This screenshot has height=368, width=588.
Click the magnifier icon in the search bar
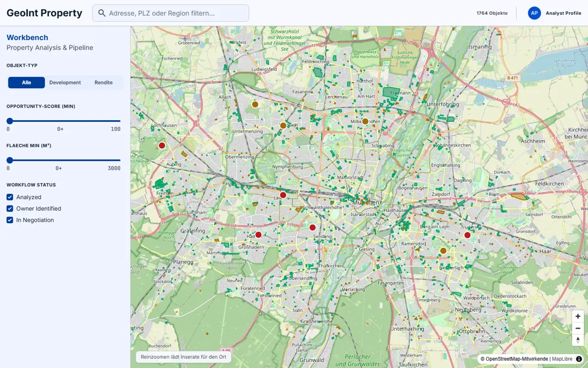click(x=102, y=13)
